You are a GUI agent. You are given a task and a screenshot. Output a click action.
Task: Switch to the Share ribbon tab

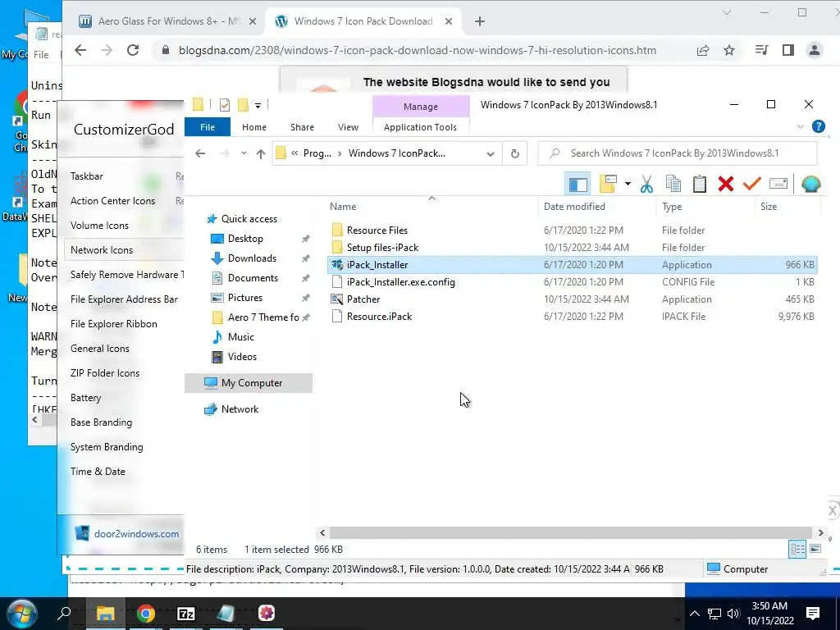(x=302, y=127)
